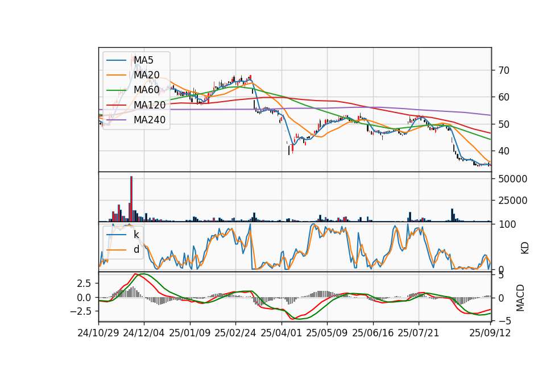
Task: Click the 25/04/01 date axis label
Action: 282,333
